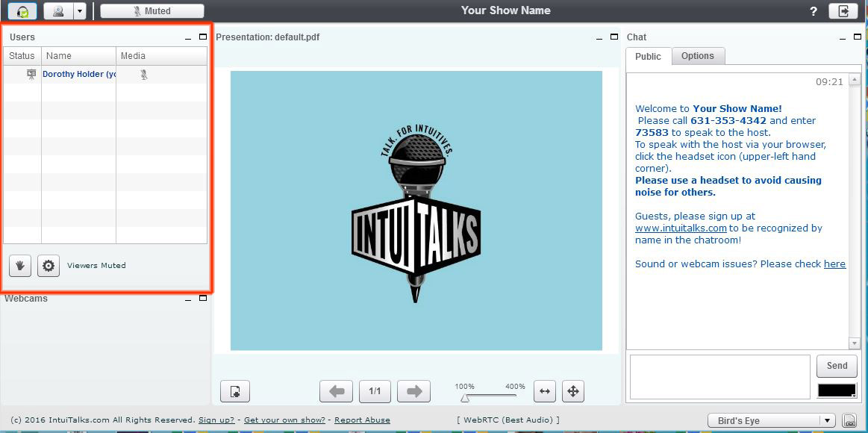Send the chat message
The image size is (868, 433).
tap(837, 366)
